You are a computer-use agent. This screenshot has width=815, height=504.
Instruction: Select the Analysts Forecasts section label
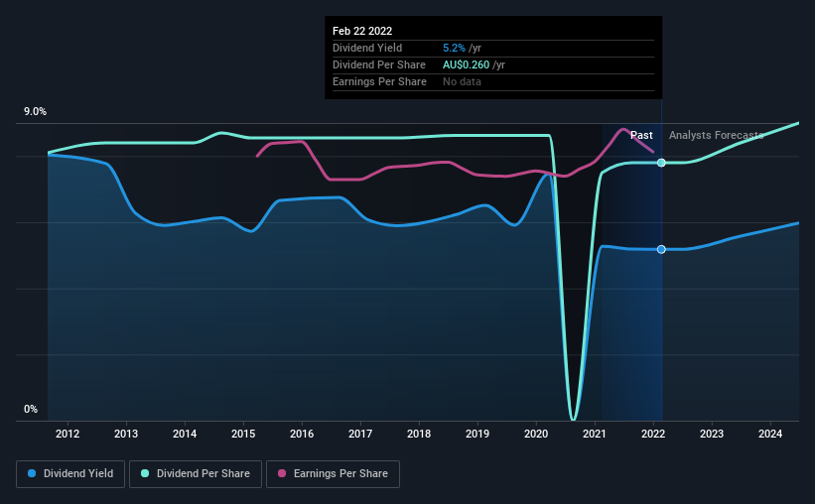(717, 135)
